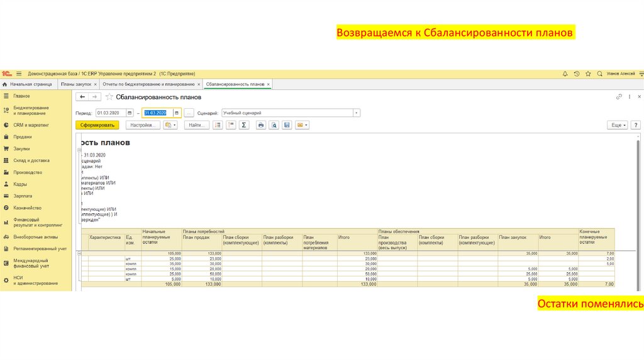The height and width of the screenshot is (361, 644).
Task: Open the Сценарий dropdown list
Action: coord(357,113)
